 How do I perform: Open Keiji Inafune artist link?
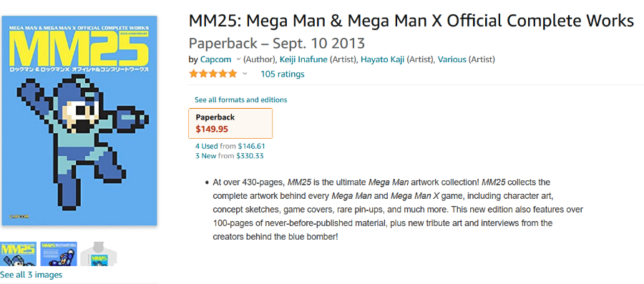303,59
